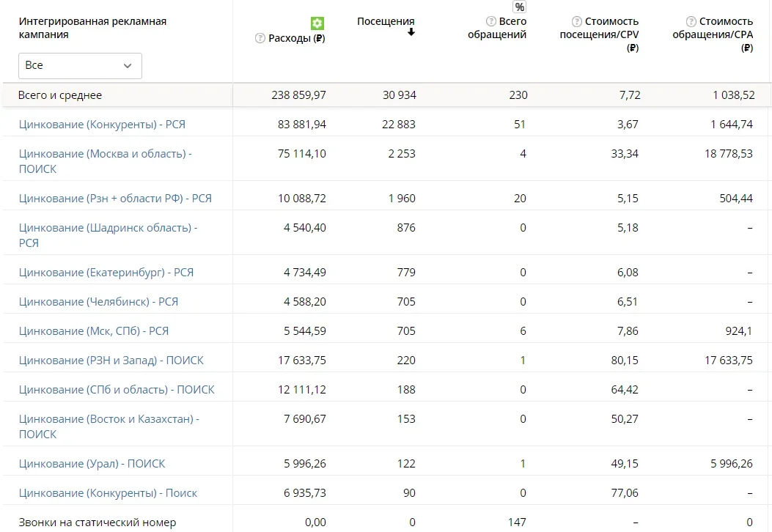Click the help icon beside Стоимость посещения/CPV
The image size is (772, 532).
click(577, 21)
